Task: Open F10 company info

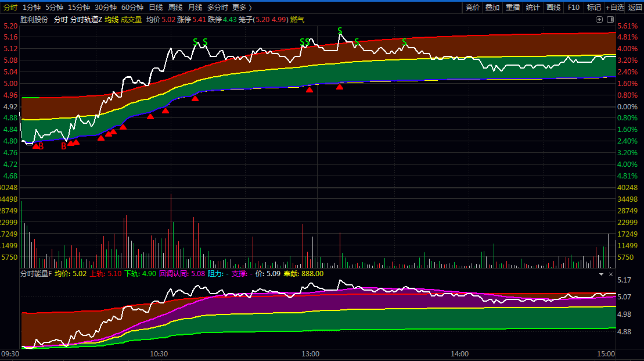Action: pyautogui.click(x=573, y=8)
